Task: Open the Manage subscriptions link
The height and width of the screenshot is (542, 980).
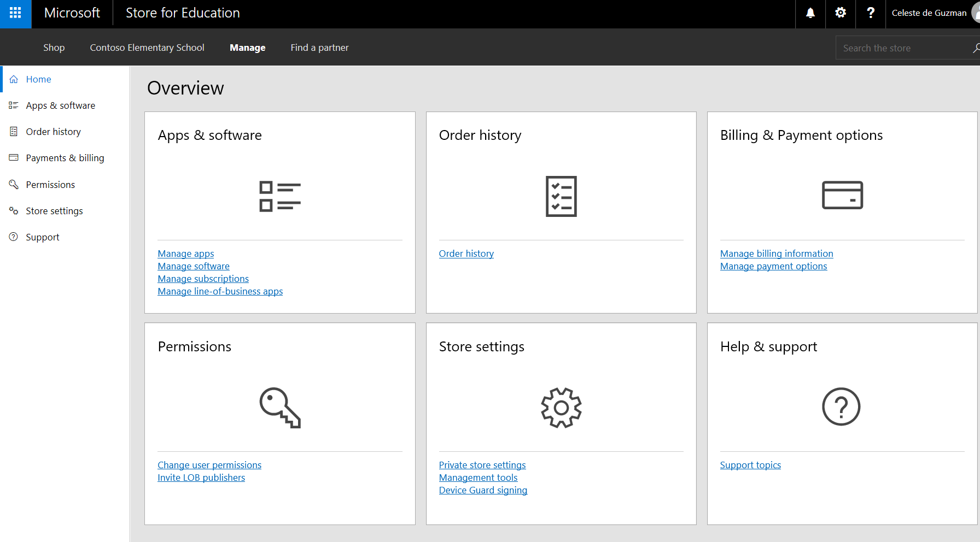Action: tap(203, 279)
